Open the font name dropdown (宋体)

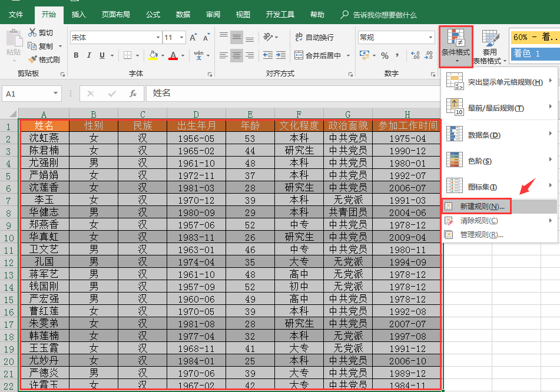pyautogui.click(x=158, y=38)
